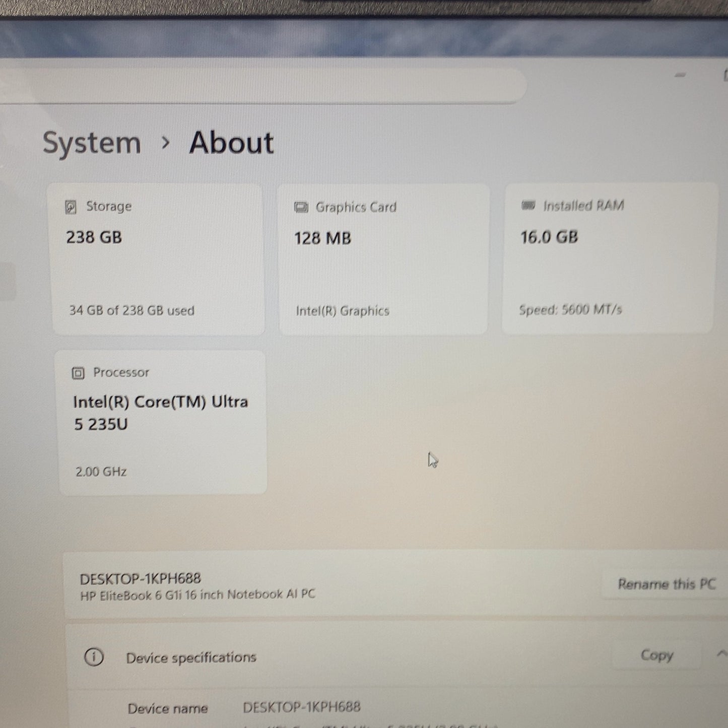This screenshot has height=728, width=728.
Task: Click the Graphics Card icon
Action: click(301, 208)
